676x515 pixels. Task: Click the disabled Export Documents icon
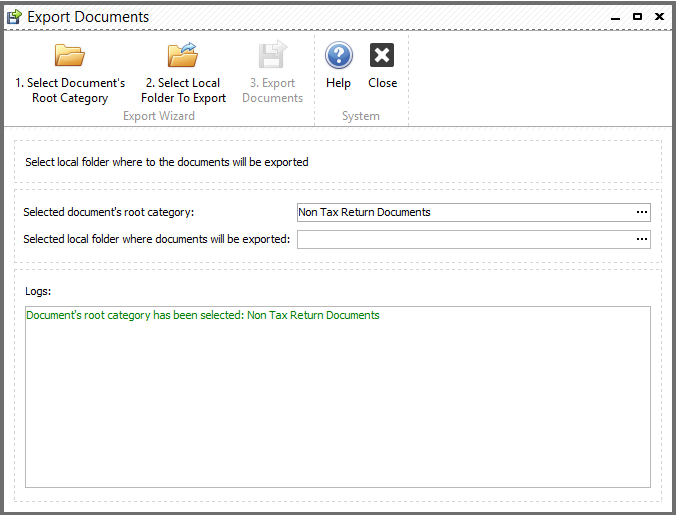tap(272, 54)
